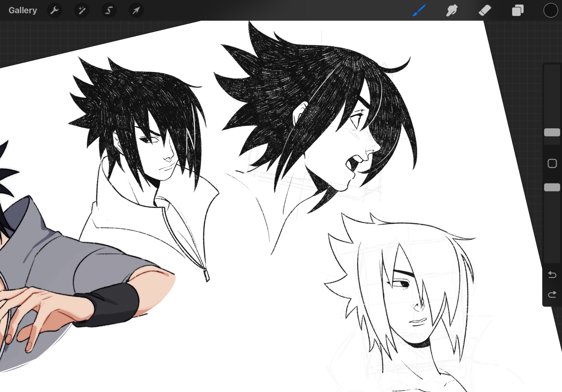Return to the Gallery
The width and height of the screenshot is (562, 392).
(23, 10)
